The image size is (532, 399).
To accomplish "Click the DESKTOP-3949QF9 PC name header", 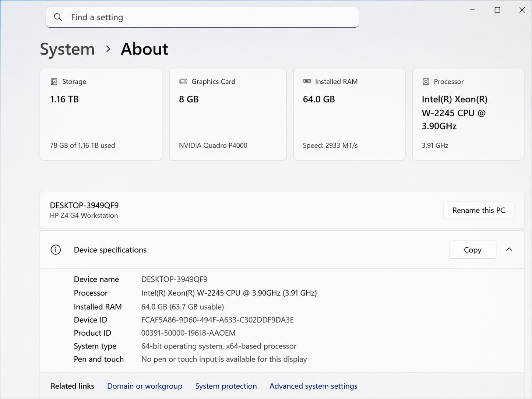I will 84,205.
